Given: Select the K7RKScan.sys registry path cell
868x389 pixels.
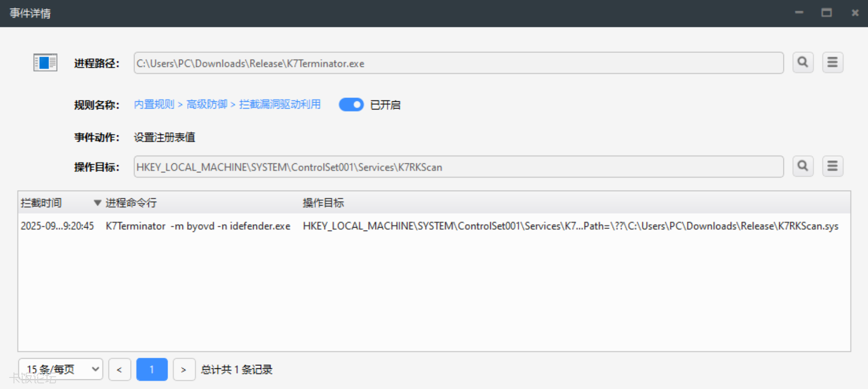Looking at the screenshot, I should pyautogui.click(x=570, y=226).
